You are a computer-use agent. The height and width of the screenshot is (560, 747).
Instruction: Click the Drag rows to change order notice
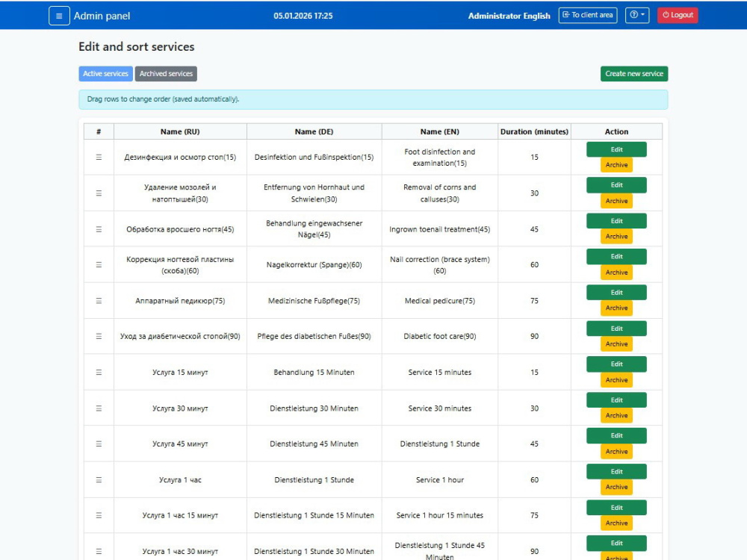[x=373, y=99]
